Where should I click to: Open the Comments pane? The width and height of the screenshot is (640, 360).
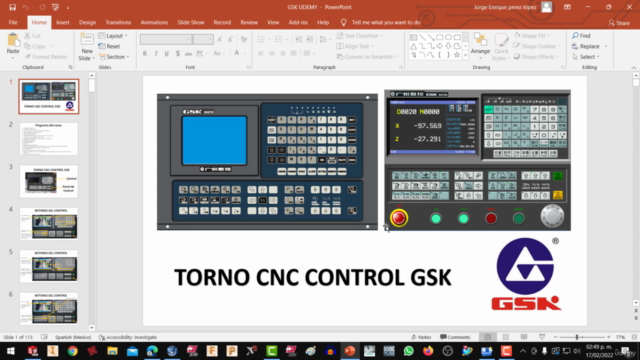(455, 337)
